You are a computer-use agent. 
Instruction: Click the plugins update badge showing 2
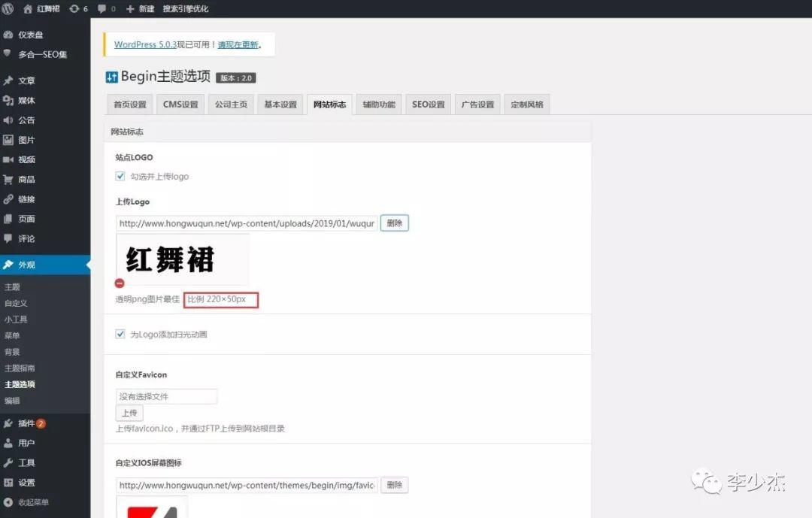click(x=41, y=423)
